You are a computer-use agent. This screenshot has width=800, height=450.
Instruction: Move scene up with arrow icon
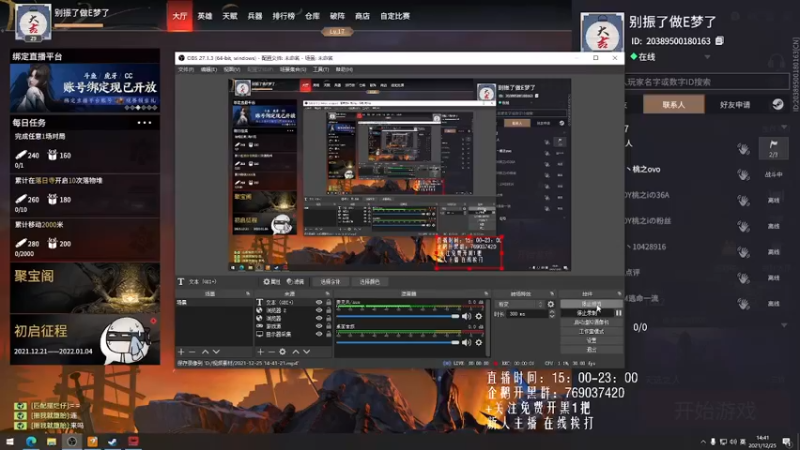205,352
